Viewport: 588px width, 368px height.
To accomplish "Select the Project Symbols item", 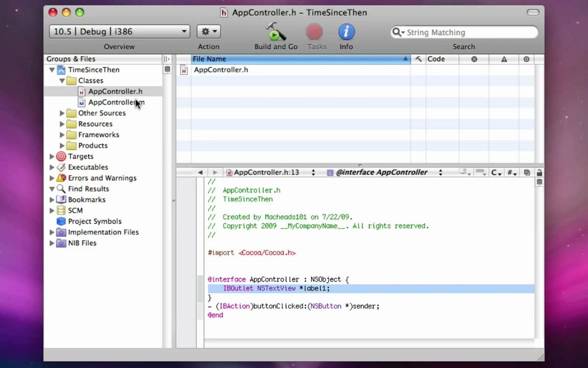I will (94, 221).
